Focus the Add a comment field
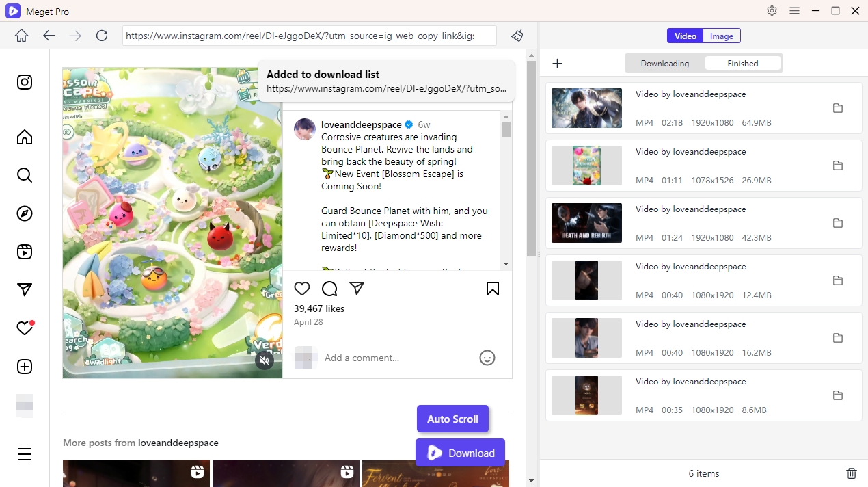 coord(398,358)
